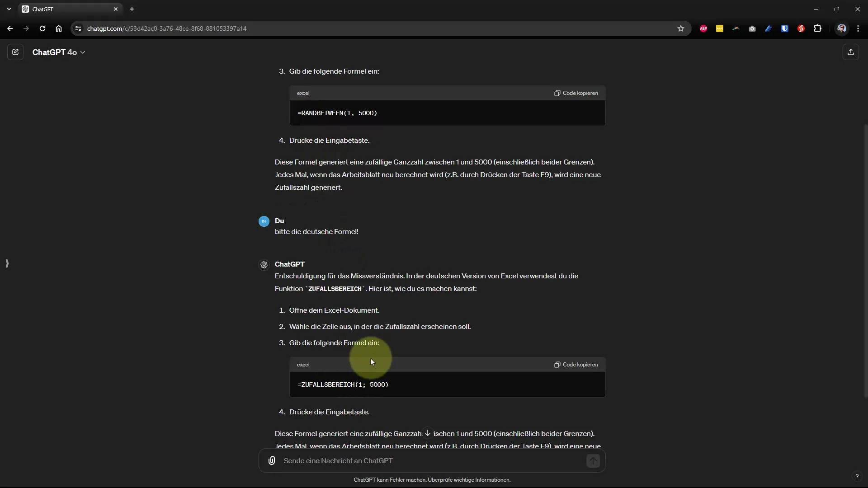Share this chat via upload icon

pos(850,52)
